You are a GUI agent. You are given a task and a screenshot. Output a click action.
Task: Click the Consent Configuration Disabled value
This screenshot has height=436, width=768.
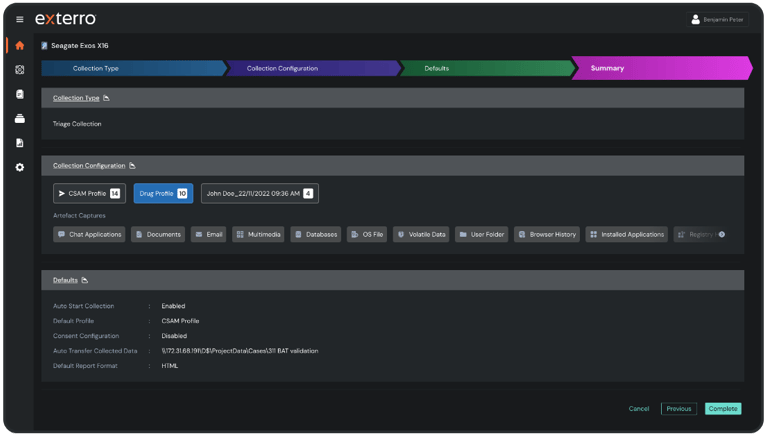point(174,336)
